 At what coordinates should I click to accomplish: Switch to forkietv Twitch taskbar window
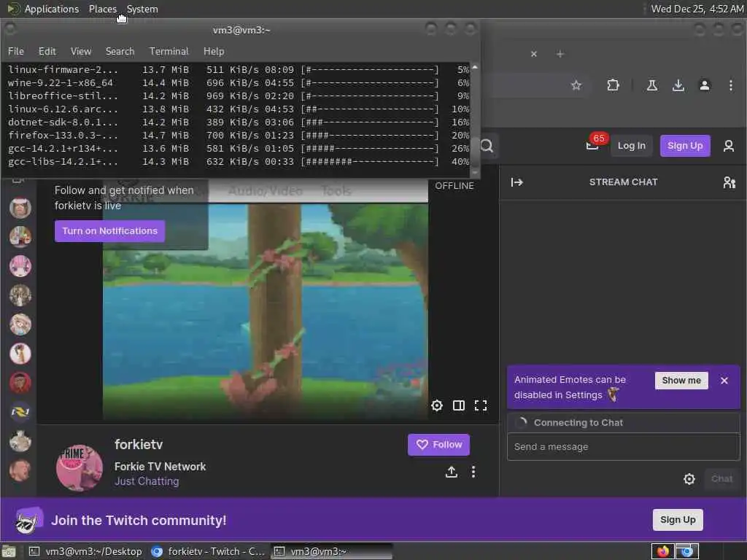click(x=208, y=551)
